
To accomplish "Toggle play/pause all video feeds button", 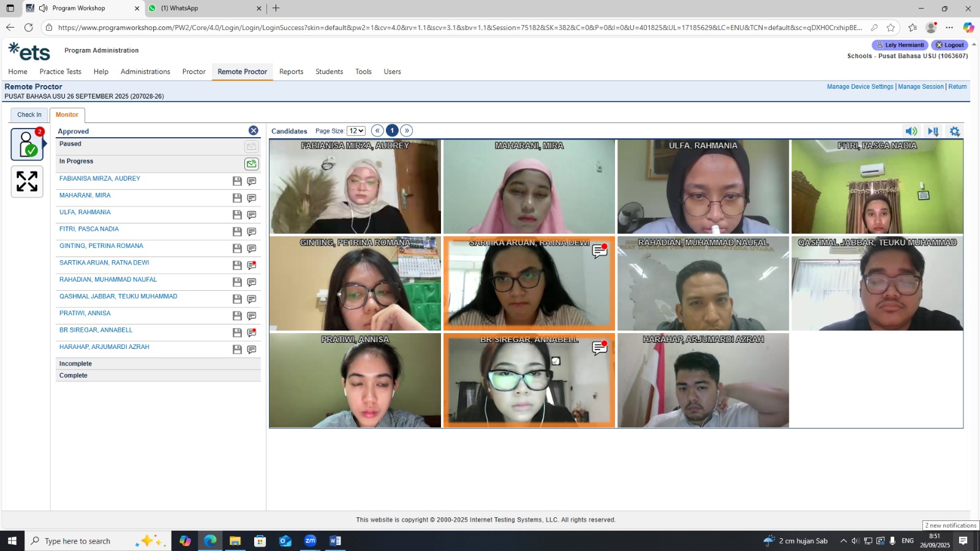I will click(933, 131).
